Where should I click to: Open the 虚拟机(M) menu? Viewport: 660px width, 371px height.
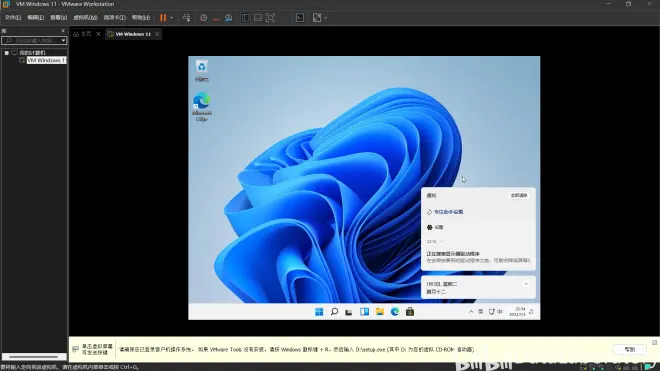pos(85,18)
